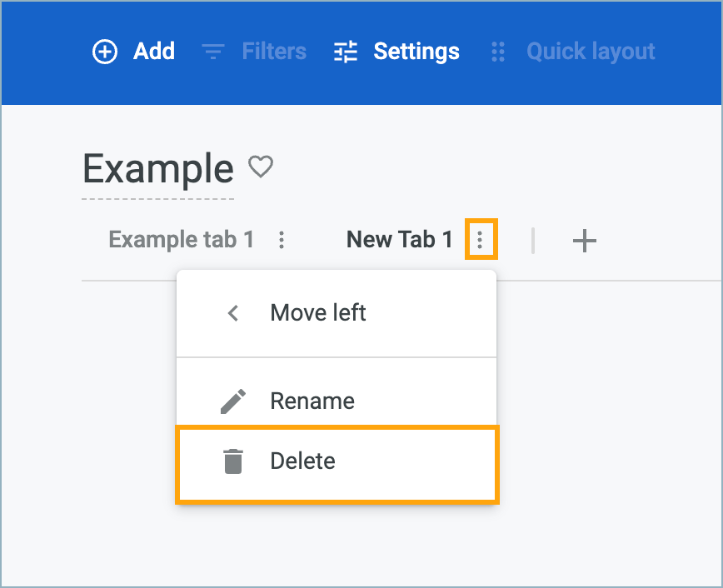Choose Move left from the tab menu
The width and height of the screenshot is (723, 588).
pos(318,314)
